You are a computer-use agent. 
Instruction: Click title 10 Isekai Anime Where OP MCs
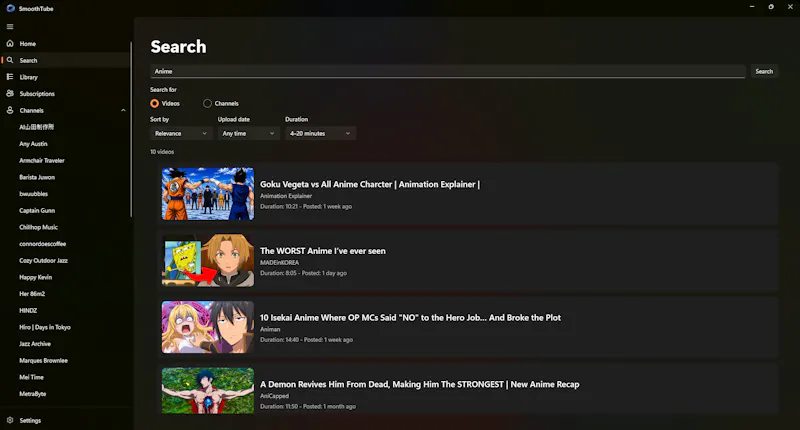pyautogui.click(x=410, y=318)
